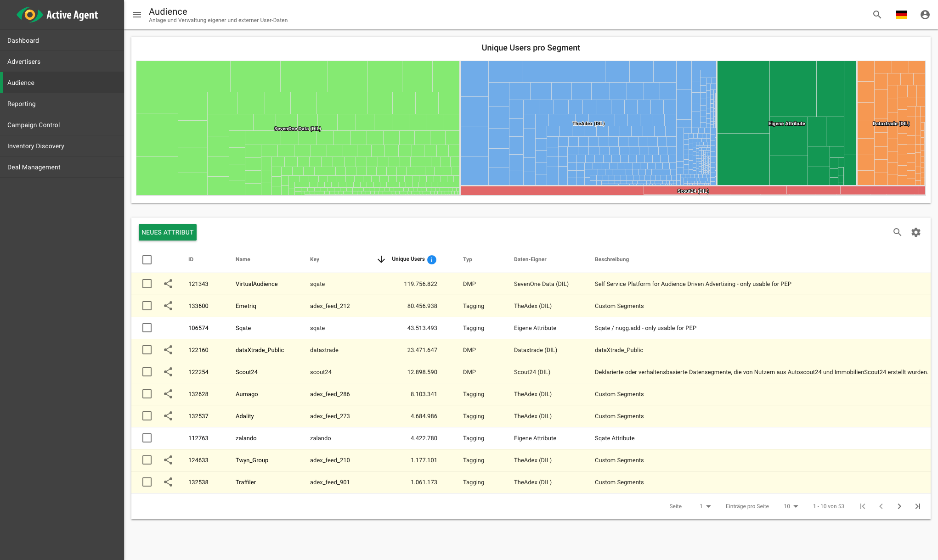
Task: Click the NEUES ATTRIBUT button
Action: (167, 232)
